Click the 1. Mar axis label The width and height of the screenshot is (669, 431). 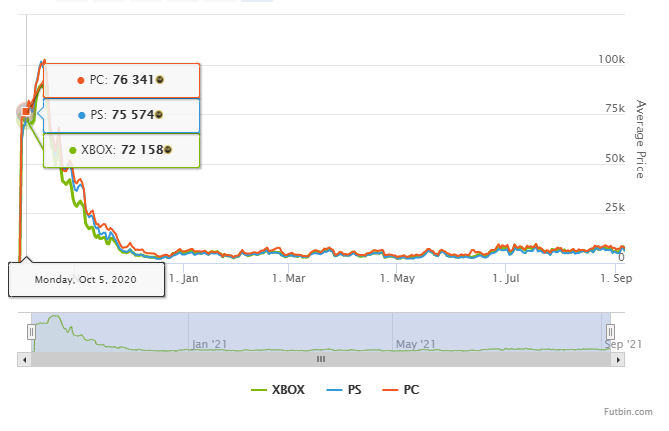pyautogui.click(x=289, y=278)
